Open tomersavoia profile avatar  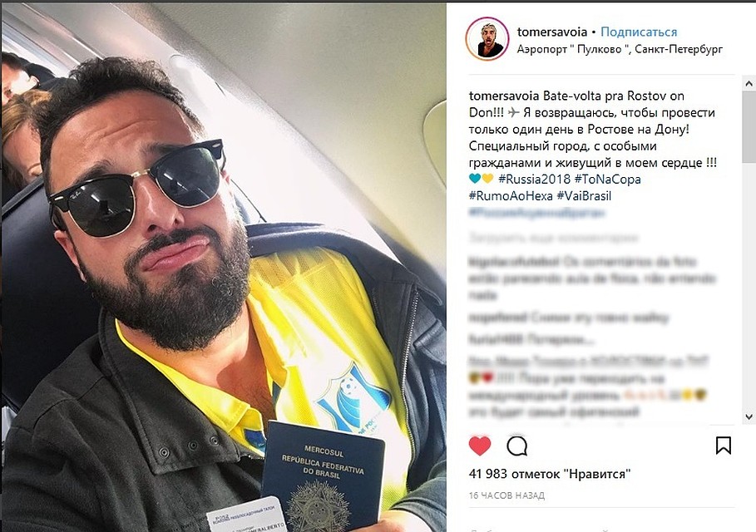[x=487, y=39]
